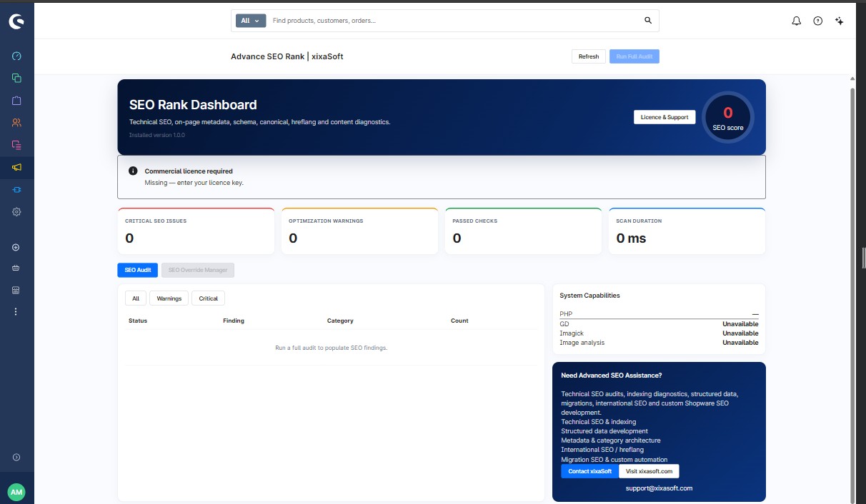The image size is (866, 504).
Task: Focus the Find products, customers, orders search field
Action: (x=454, y=21)
